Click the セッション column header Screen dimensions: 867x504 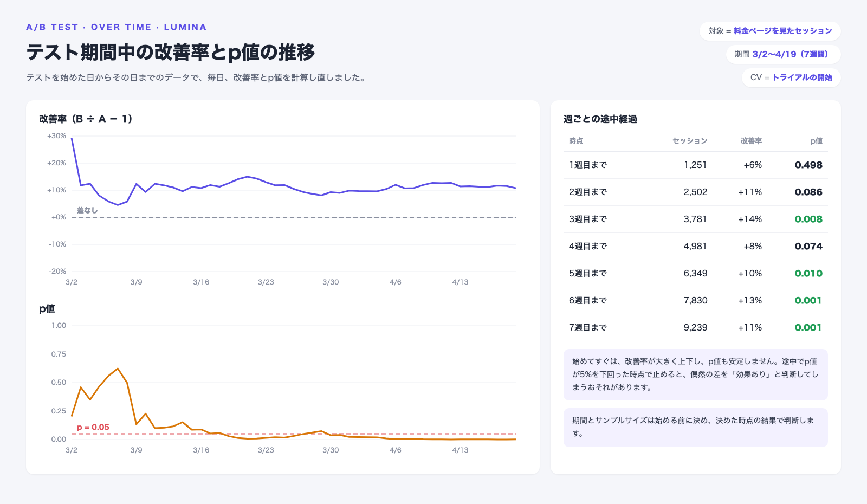tap(690, 141)
